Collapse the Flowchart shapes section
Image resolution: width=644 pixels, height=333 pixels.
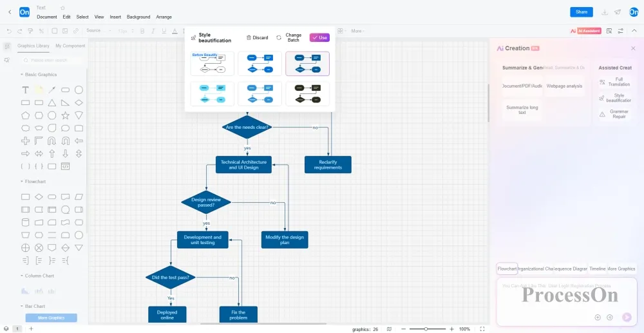click(21, 182)
